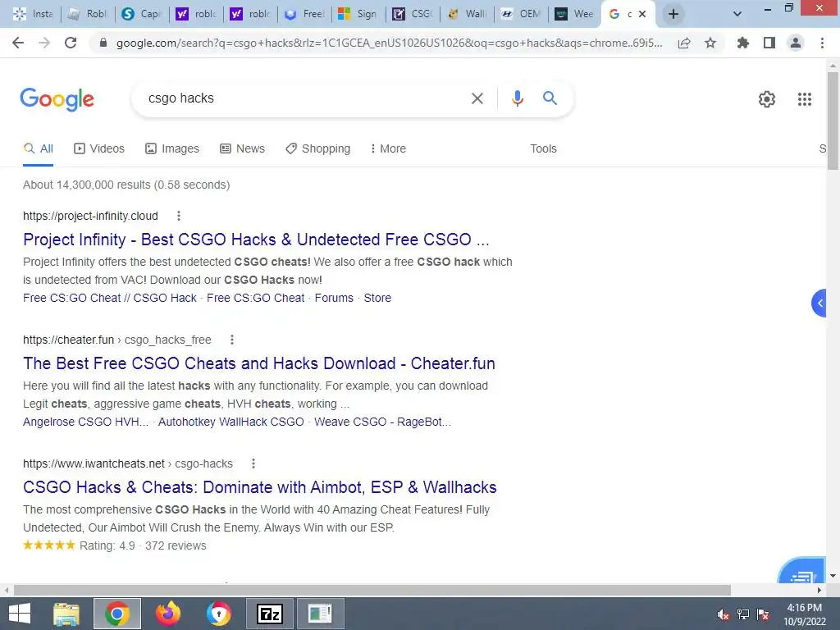Click the forward navigation arrow

(x=44, y=43)
